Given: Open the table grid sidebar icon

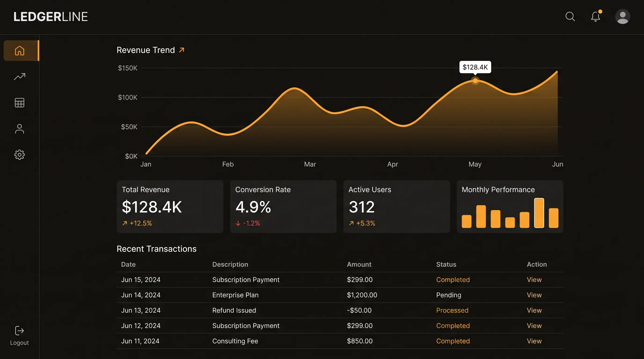Looking at the screenshot, I should [x=19, y=103].
